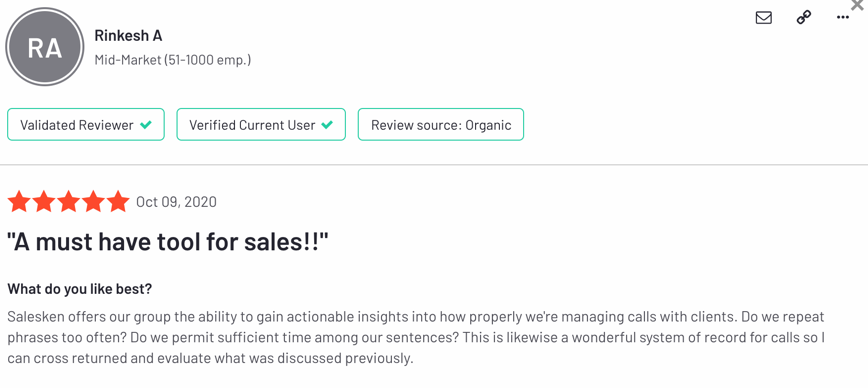This screenshot has height=388, width=868.
Task: Click the first red rating star
Action: click(x=18, y=202)
